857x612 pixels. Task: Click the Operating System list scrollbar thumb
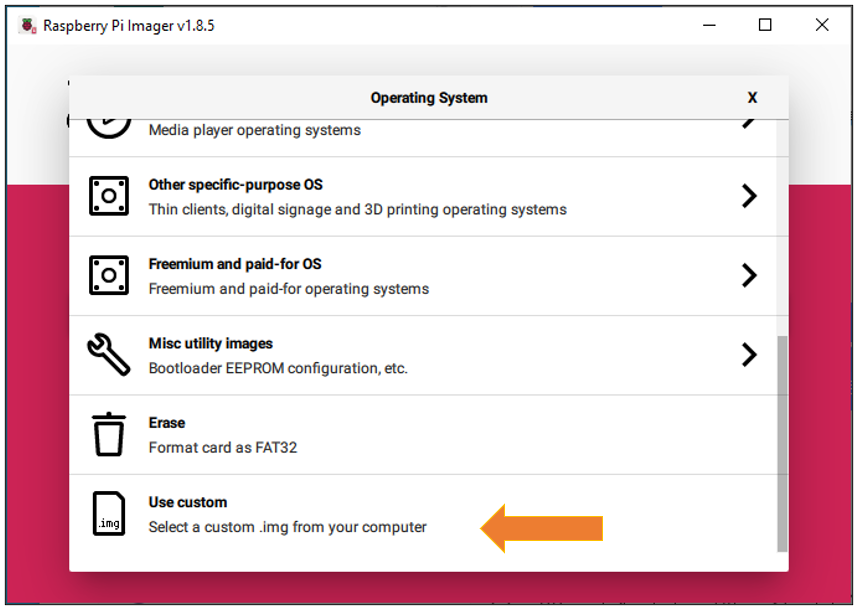(782, 444)
